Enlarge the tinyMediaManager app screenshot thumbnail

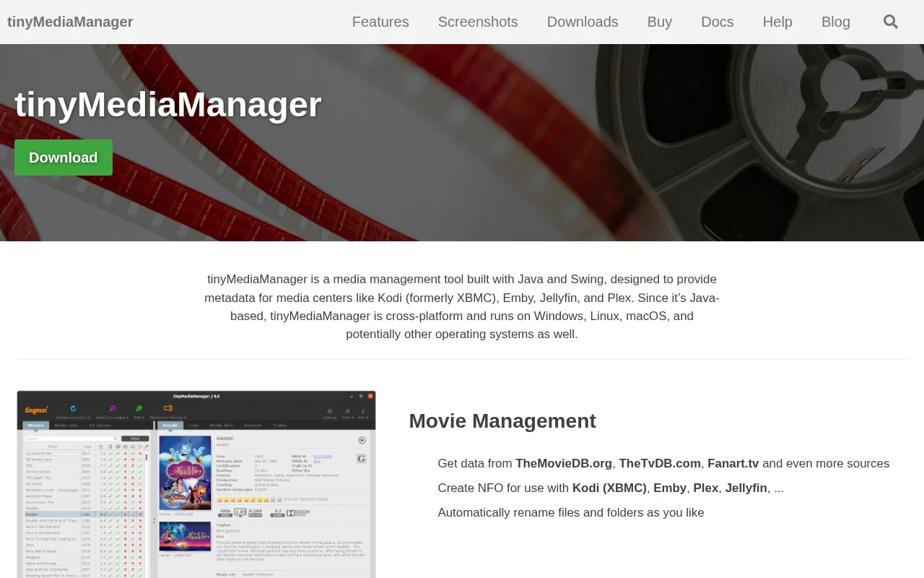(196, 484)
